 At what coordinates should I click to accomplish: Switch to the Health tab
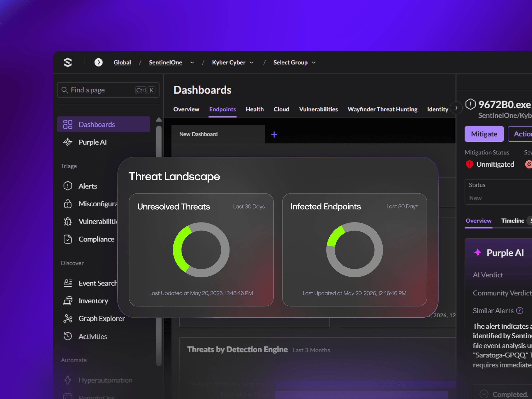pyautogui.click(x=255, y=109)
